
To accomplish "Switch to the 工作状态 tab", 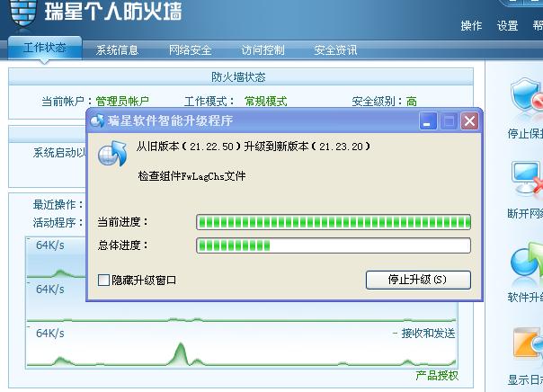I will [45, 48].
